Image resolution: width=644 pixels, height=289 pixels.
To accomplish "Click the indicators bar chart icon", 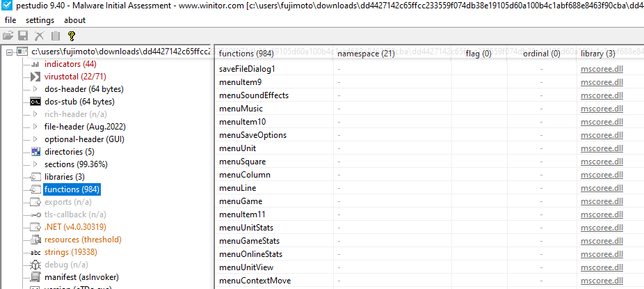I will click(x=35, y=64).
